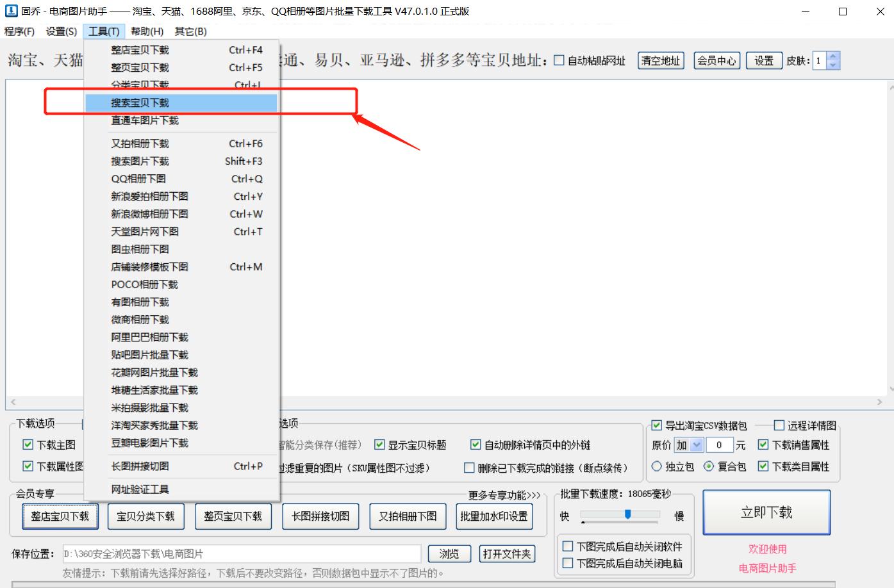Open the 帮助(H) menu
894x588 pixels.
[x=147, y=31]
